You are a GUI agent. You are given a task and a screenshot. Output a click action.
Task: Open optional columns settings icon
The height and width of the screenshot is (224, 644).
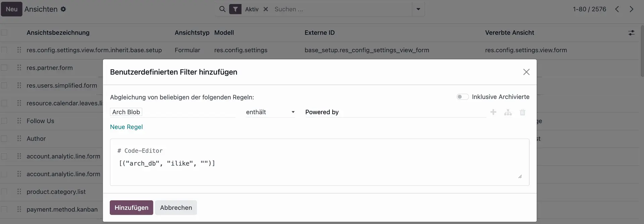(x=631, y=33)
